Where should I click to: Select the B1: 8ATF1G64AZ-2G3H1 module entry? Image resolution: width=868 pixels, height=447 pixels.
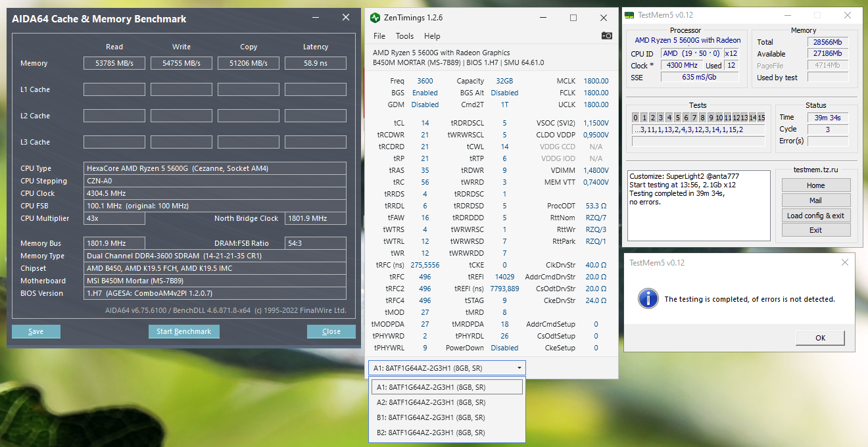[x=447, y=417]
